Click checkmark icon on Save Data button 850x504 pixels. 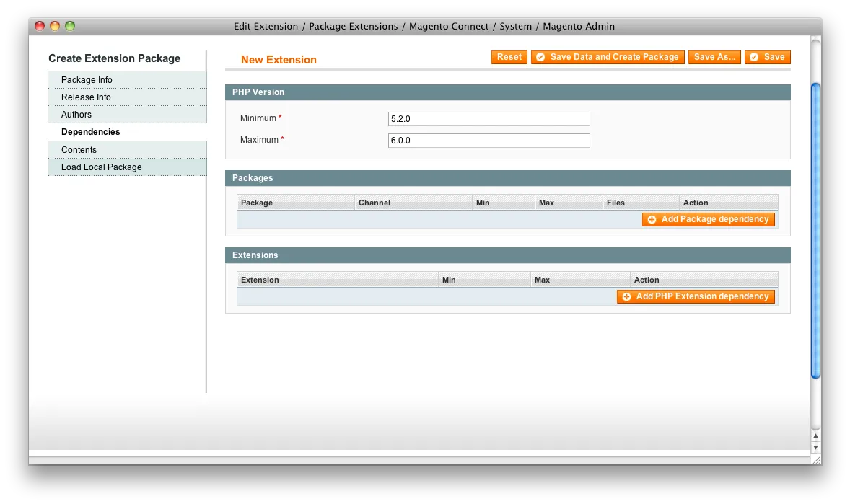(540, 57)
